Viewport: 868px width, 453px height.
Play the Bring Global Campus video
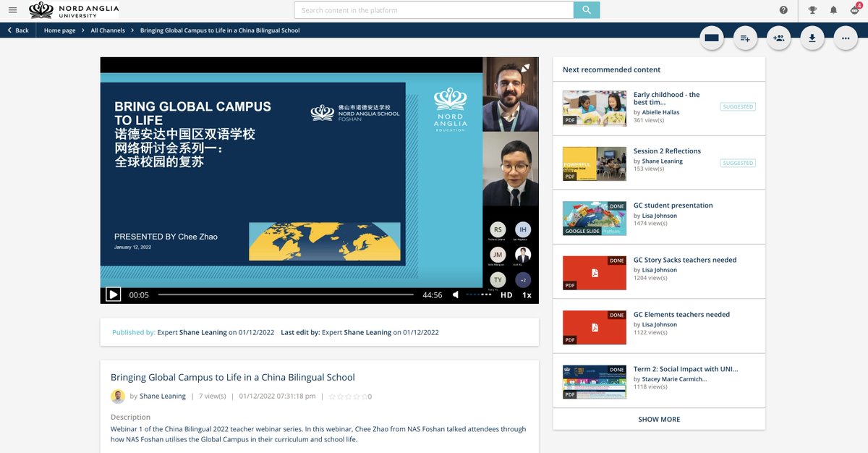[x=112, y=295]
